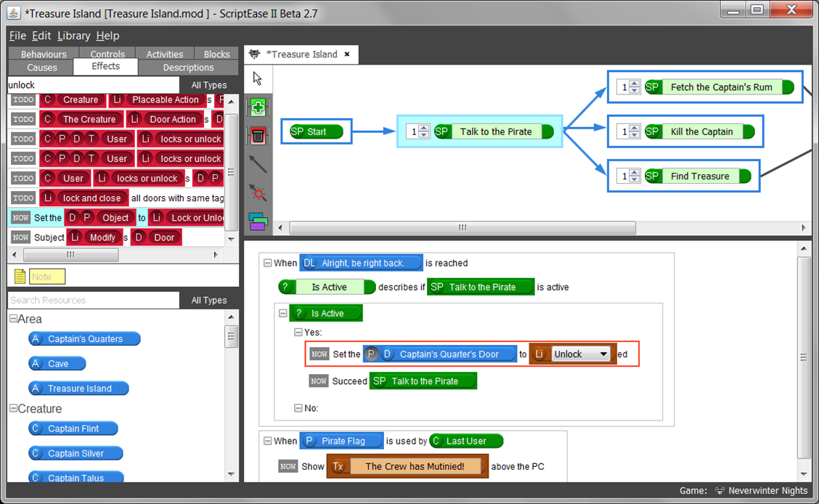The height and width of the screenshot is (504, 819).
Task: Open the Library menu
Action: [x=73, y=36]
